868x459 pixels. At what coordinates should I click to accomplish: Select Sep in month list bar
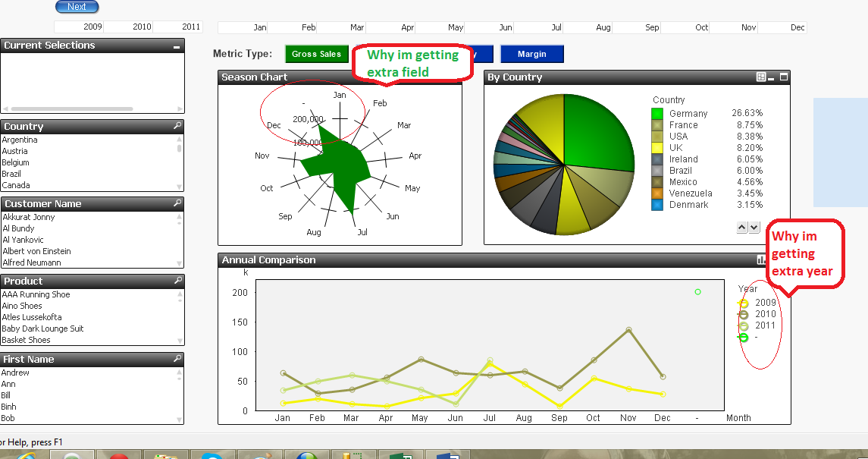[x=636, y=27]
